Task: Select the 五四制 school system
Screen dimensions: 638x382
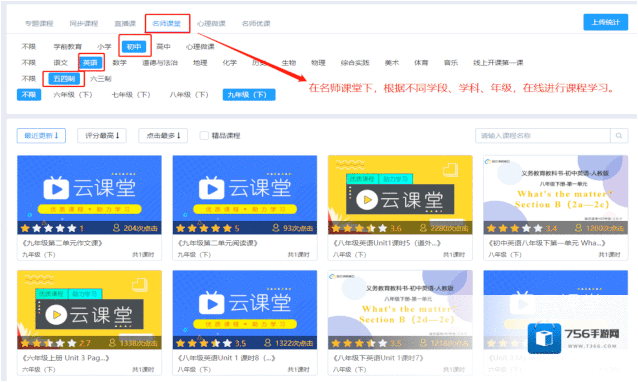Action: (64, 79)
